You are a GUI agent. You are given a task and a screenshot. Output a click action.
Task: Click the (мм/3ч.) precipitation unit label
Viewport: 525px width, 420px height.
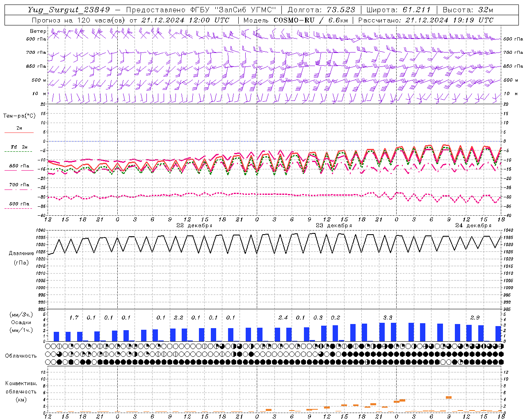[21, 315]
